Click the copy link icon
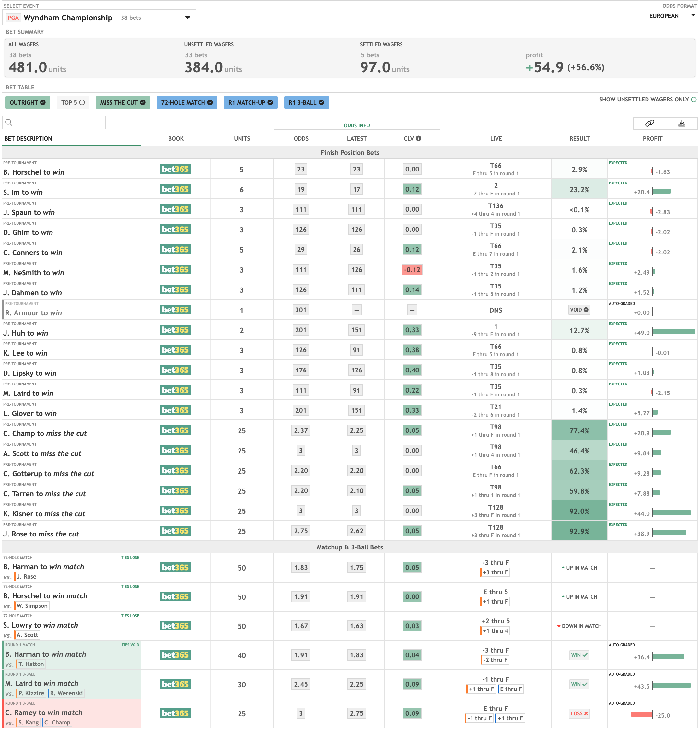700x730 pixels. 649,123
